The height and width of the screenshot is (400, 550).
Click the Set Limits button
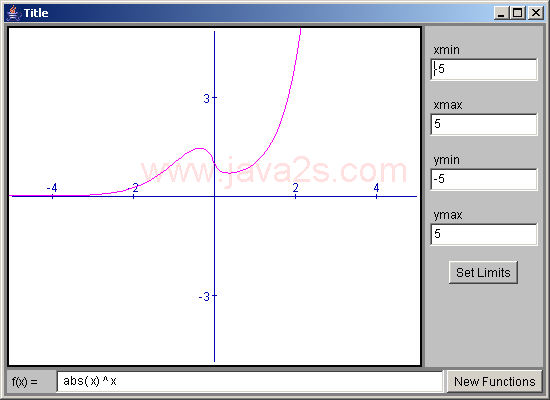[483, 272]
